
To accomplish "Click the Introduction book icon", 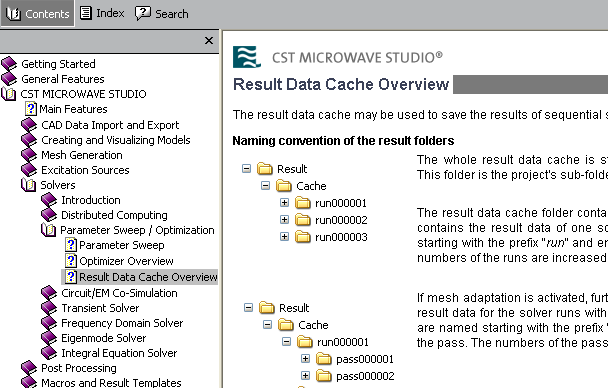I will pyautogui.click(x=49, y=200).
